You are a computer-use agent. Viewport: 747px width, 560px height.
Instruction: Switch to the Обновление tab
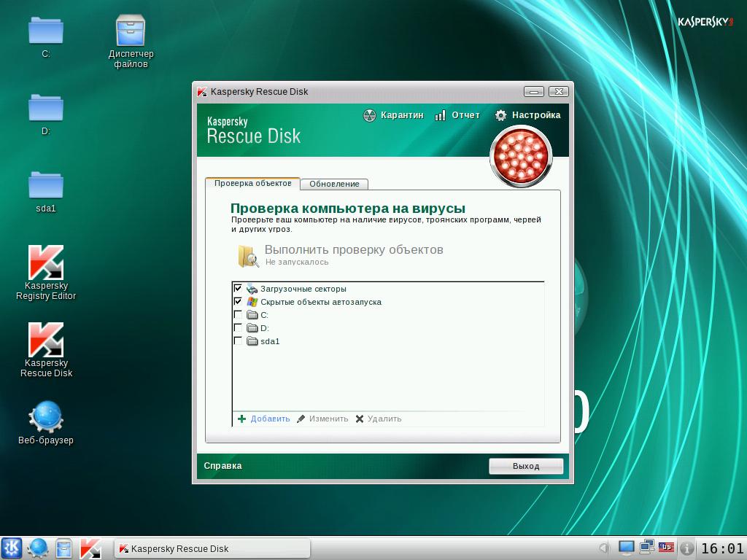pos(334,184)
